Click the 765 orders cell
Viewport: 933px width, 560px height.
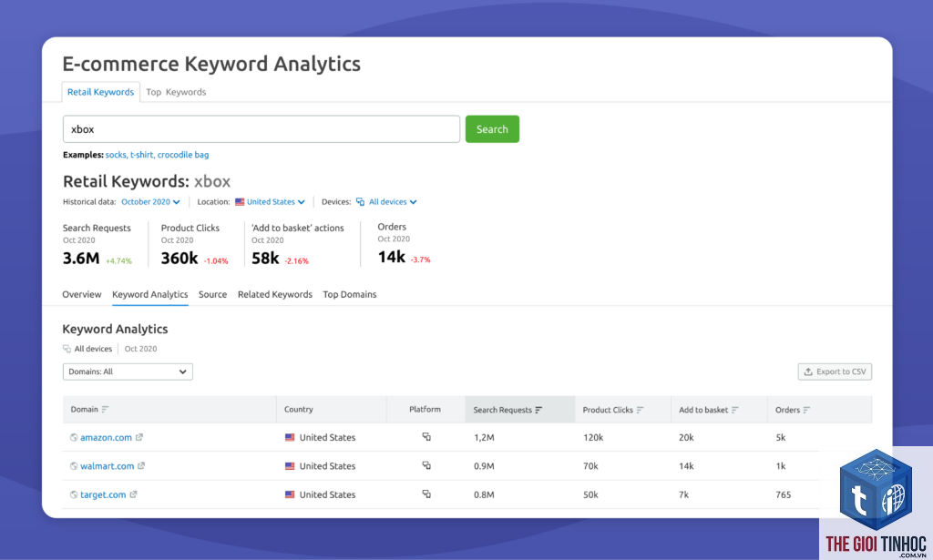[783, 494]
